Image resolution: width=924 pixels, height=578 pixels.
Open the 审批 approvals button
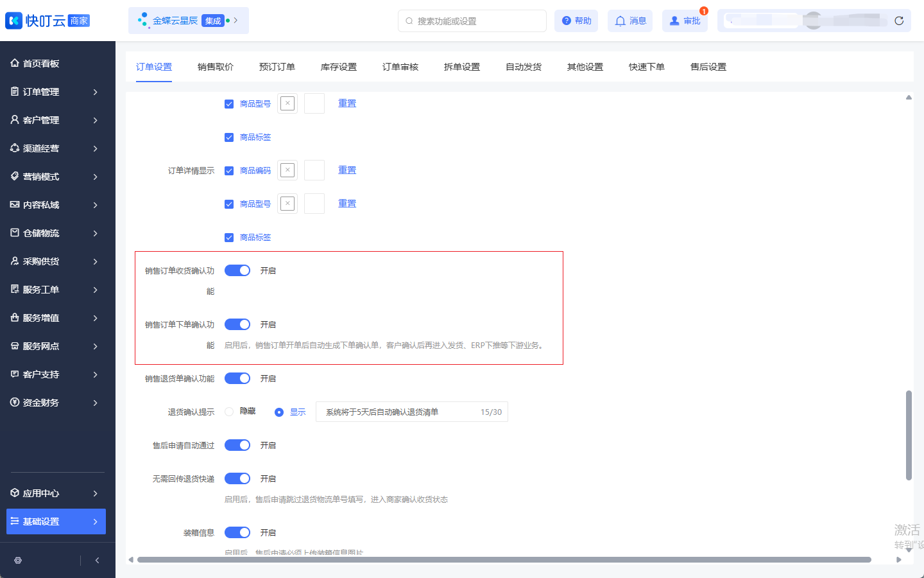coord(685,21)
